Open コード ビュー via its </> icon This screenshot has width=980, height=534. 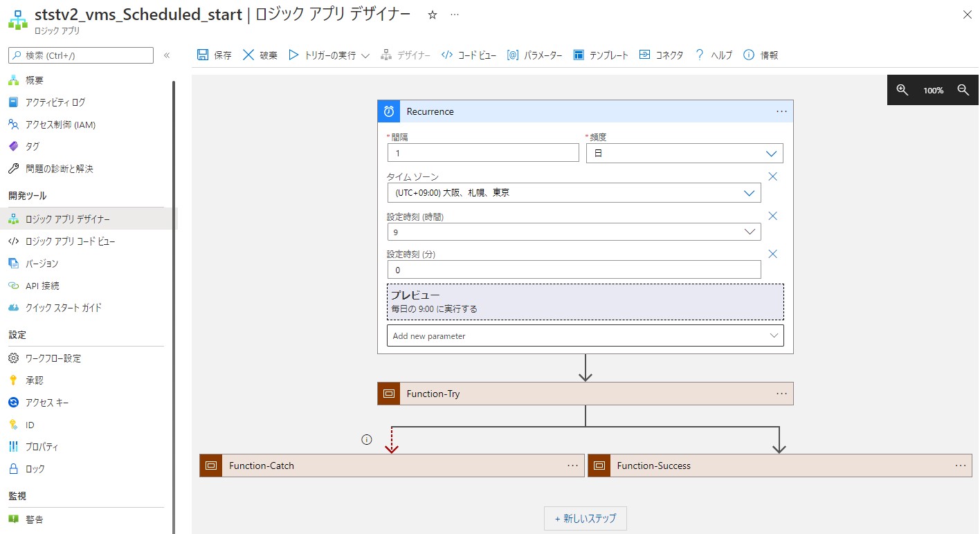447,55
